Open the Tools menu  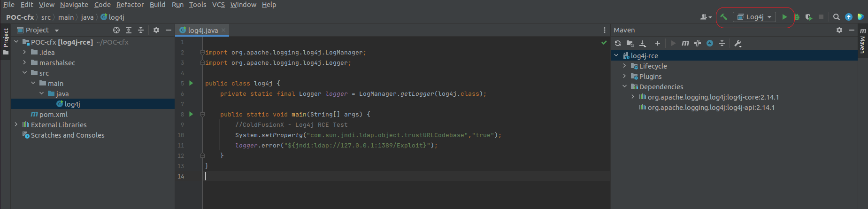(198, 5)
